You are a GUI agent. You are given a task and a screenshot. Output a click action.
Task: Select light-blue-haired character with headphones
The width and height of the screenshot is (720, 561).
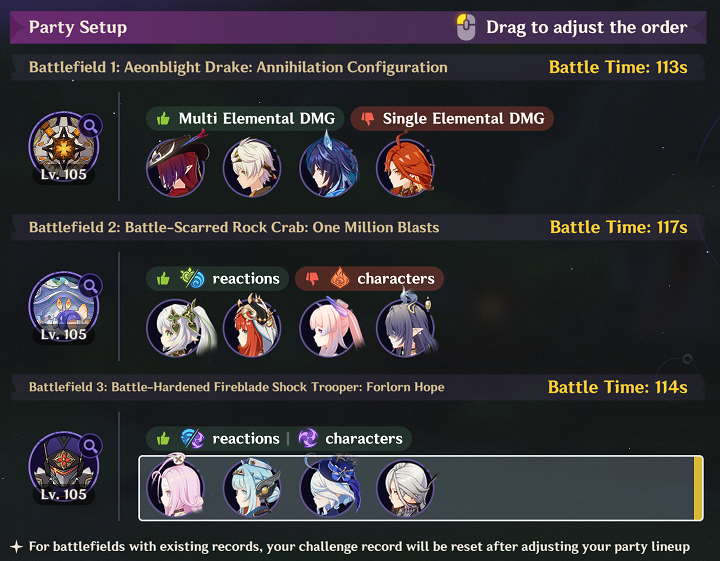pyautogui.click(x=252, y=488)
